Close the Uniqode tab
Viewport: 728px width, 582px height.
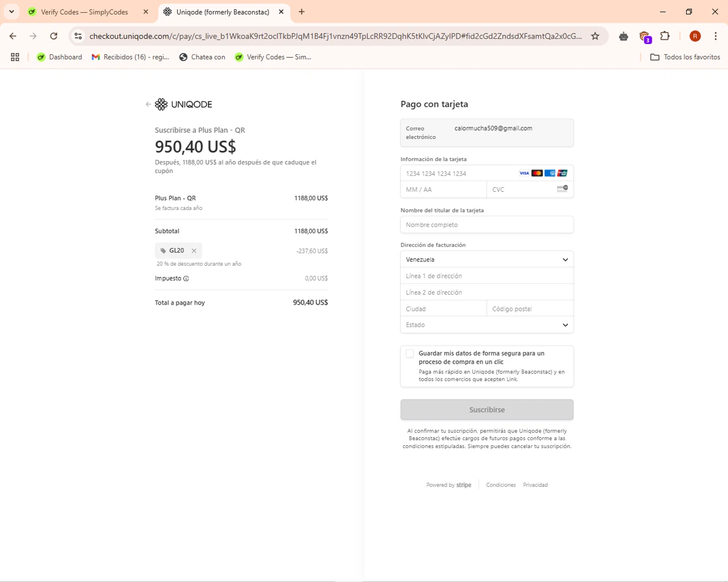(x=281, y=12)
